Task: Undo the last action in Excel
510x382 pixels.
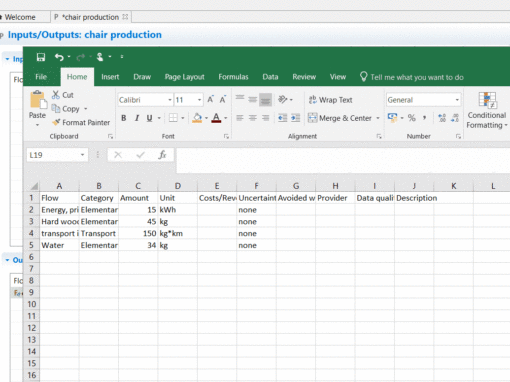Action: [x=59, y=57]
